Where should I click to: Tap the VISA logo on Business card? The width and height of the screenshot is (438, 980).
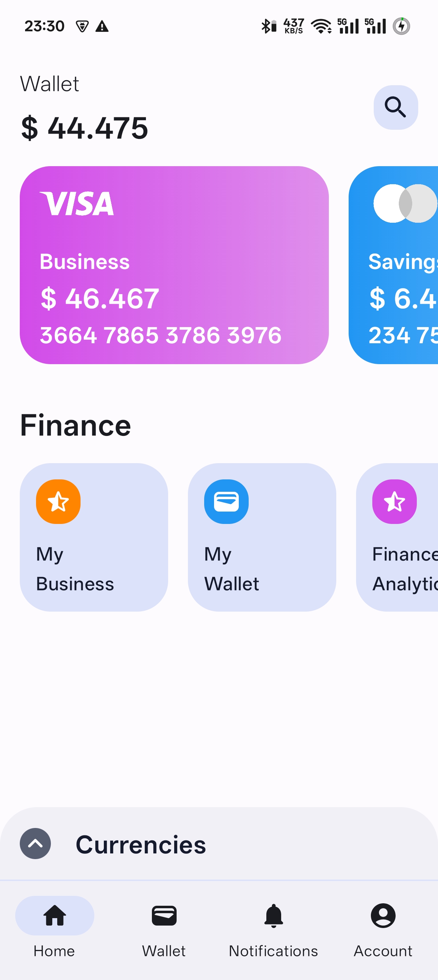[77, 204]
